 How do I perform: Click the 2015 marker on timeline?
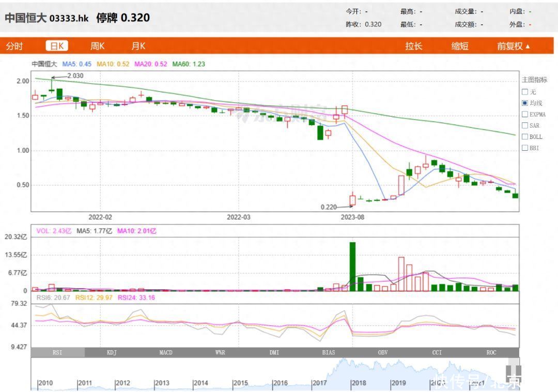pyautogui.click(x=241, y=383)
